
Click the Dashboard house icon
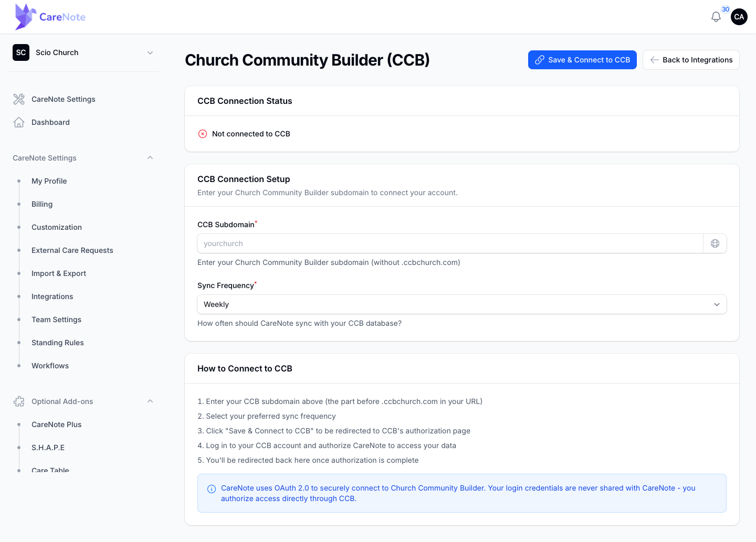tap(19, 122)
